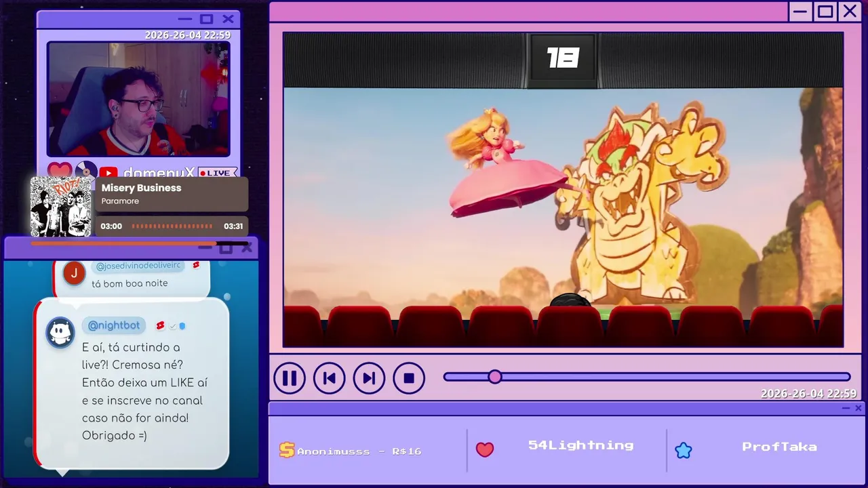This screenshot has width=868, height=488.
Task: Click the pink video progress slider knob
Action: click(495, 377)
